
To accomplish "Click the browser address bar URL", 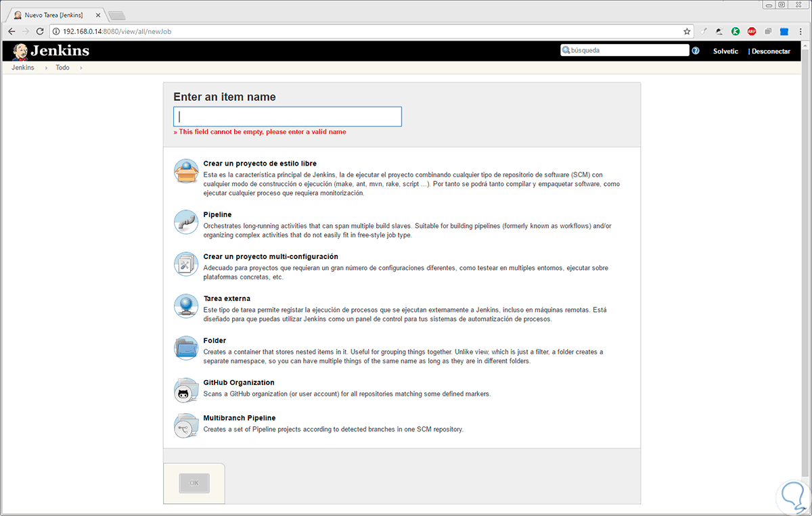I will coord(117,31).
